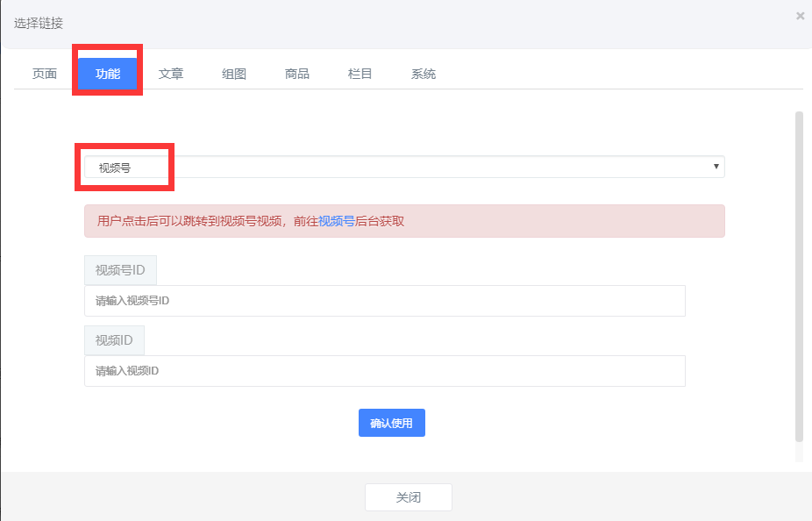Click the 关闭 button in the footer
The height and width of the screenshot is (521, 812).
[408, 497]
